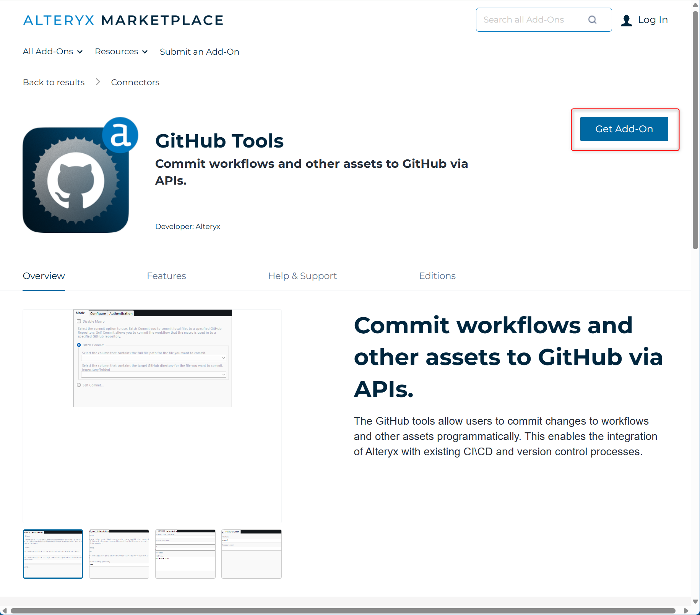Open the Features tab
The height and width of the screenshot is (615, 700).
point(166,276)
